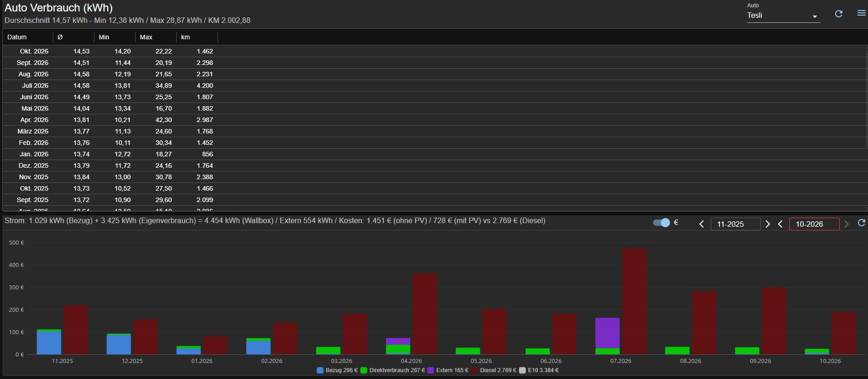Step end month 10-2026 backward
Image resolution: width=868 pixels, height=379 pixels.
coord(780,224)
